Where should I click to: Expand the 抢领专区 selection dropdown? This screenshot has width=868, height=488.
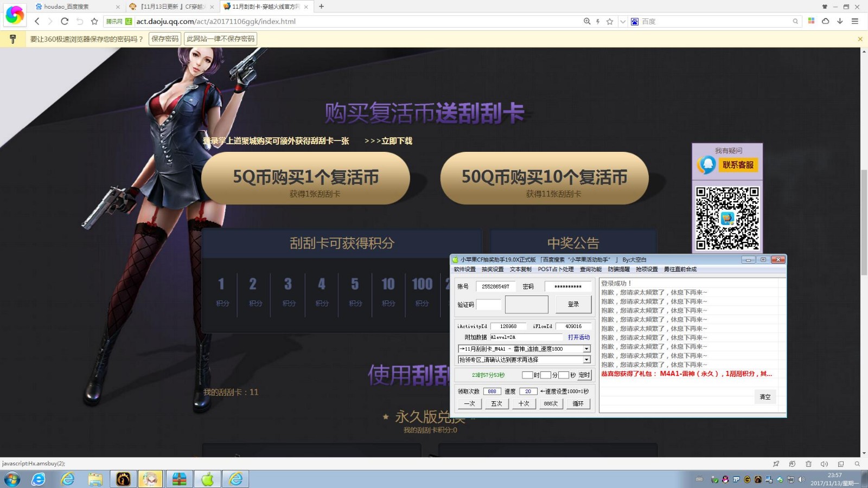coord(586,359)
